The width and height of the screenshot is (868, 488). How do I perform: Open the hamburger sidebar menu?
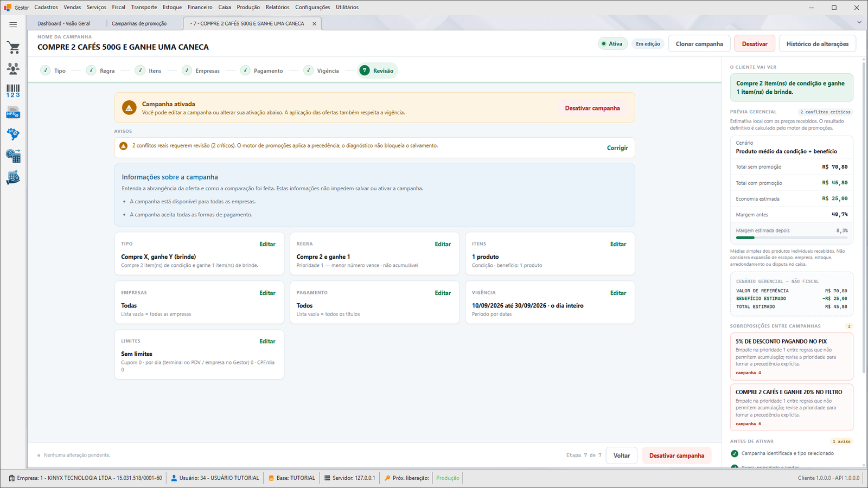(13, 24)
